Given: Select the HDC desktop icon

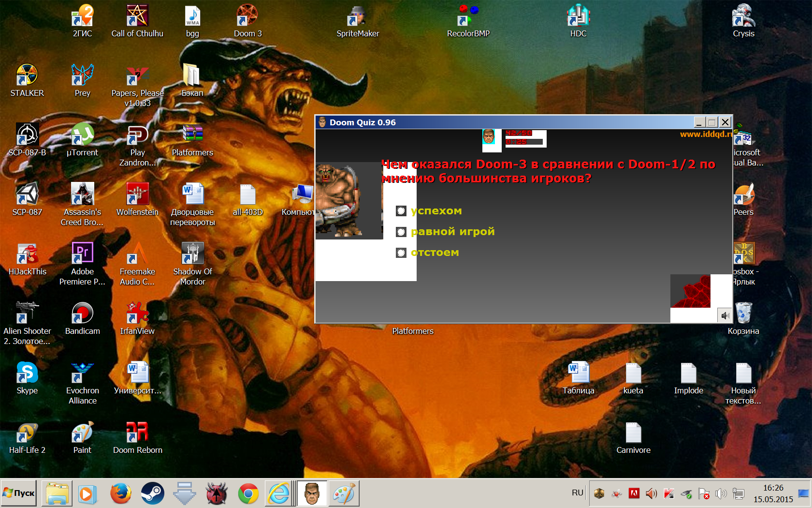Looking at the screenshot, I should 578,21.
